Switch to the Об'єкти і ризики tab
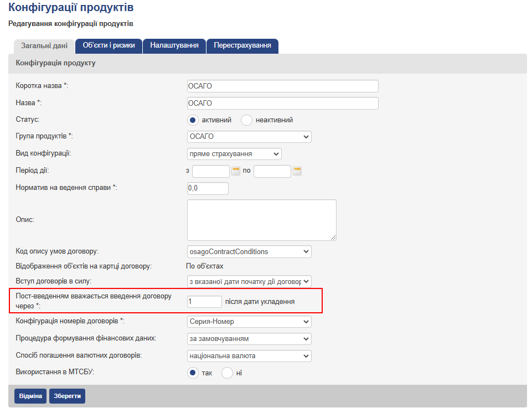 (109, 45)
